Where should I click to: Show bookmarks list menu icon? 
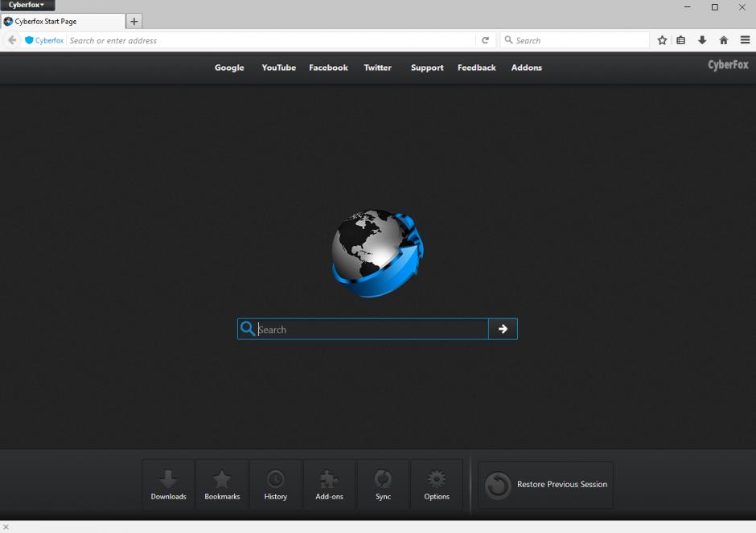click(680, 40)
